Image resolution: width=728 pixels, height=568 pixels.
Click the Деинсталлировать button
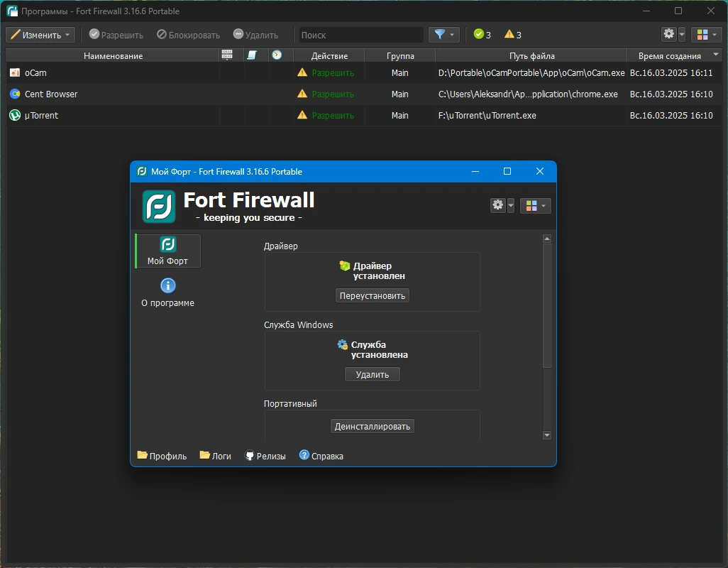pyautogui.click(x=373, y=426)
